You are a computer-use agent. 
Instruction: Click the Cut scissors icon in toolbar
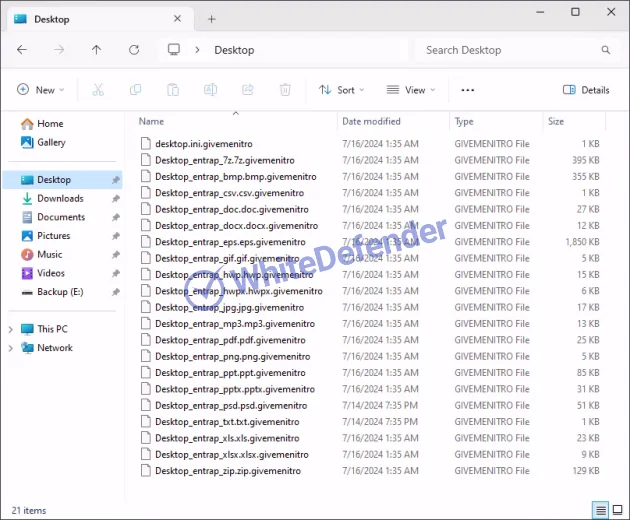[x=98, y=90]
